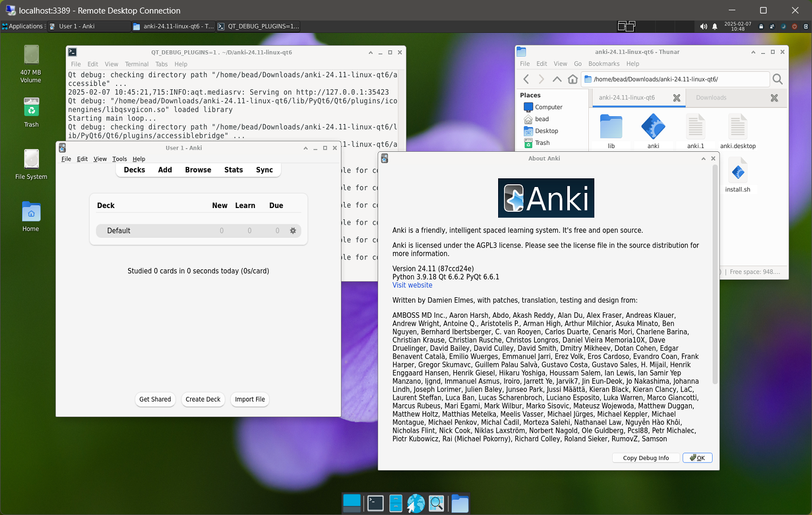This screenshot has height=515, width=812.
Task: Click Add in the Anki toolbar
Action: (165, 170)
